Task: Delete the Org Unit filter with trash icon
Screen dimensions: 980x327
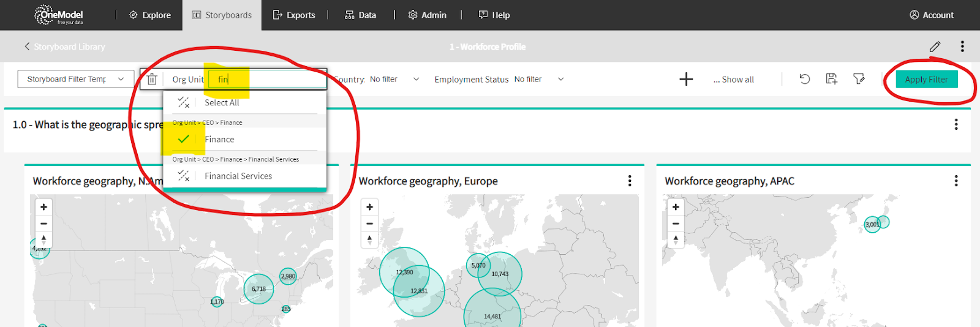Action: 152,80
